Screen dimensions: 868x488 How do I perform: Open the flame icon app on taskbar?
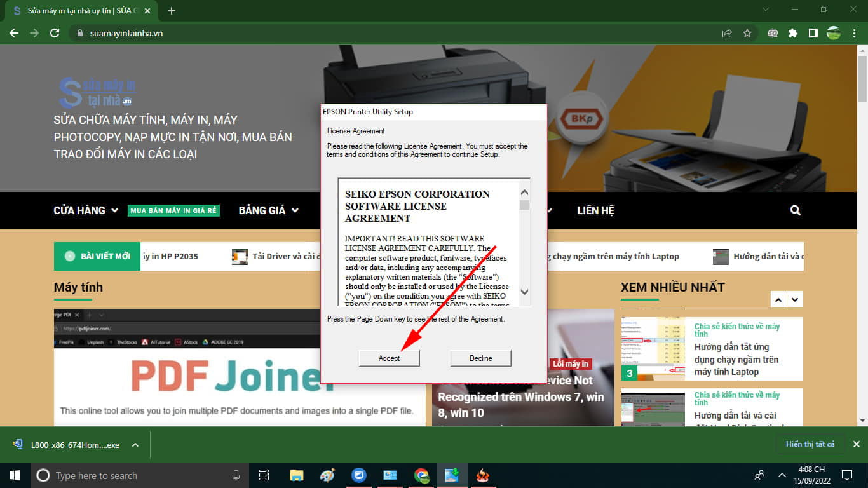point(484,475)
